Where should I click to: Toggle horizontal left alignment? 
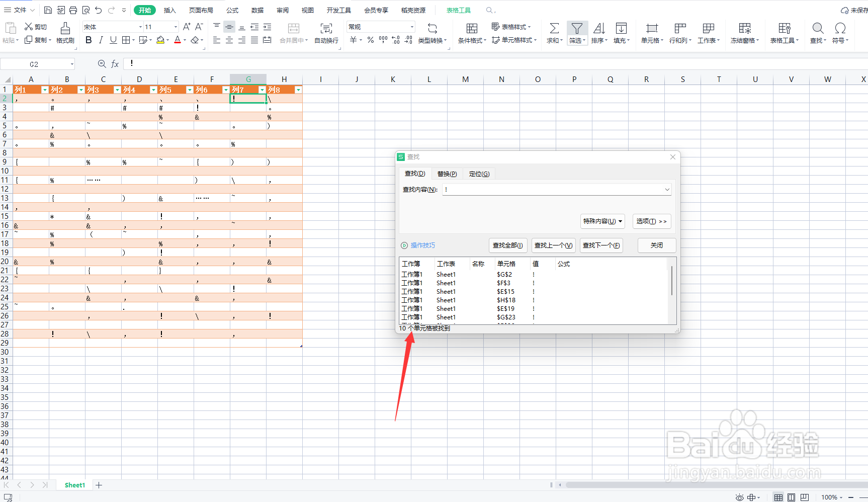pyautogui.click(x=217, y=40)
